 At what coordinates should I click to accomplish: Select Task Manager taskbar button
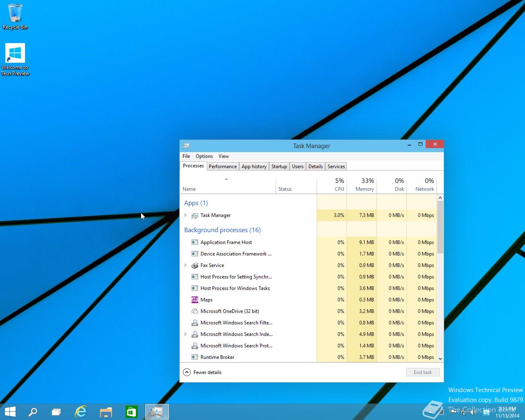coord(157,411)
